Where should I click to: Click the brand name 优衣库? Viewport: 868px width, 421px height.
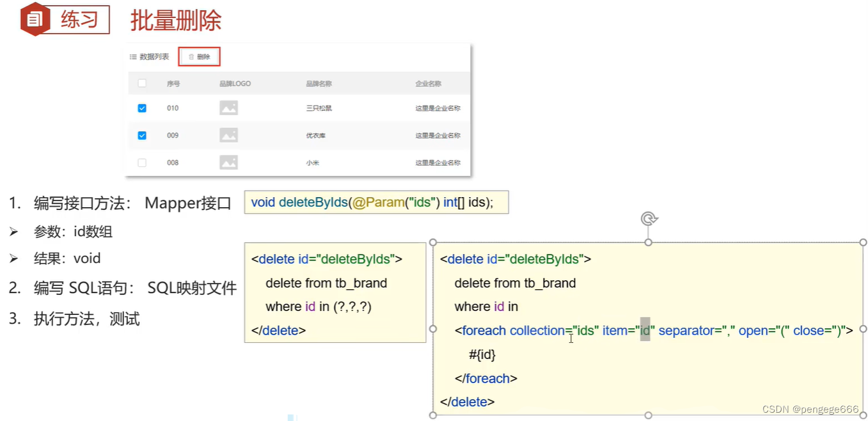[x=315, y=136]
